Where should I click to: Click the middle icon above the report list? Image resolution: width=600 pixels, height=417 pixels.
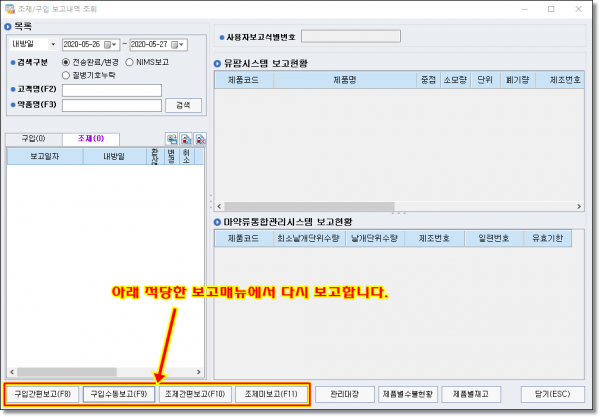pos(186,140)
